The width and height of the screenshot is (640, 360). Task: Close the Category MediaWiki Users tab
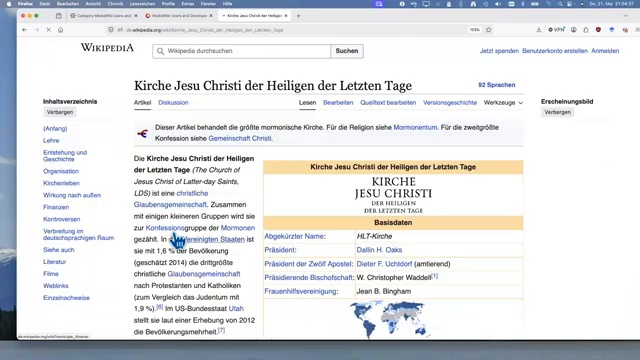[x=136, y=16]
